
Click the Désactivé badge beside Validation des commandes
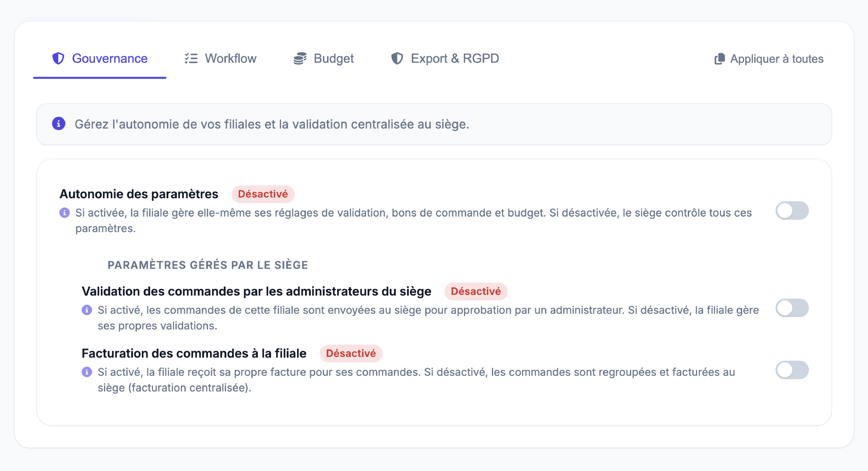(x=476, y=291)
